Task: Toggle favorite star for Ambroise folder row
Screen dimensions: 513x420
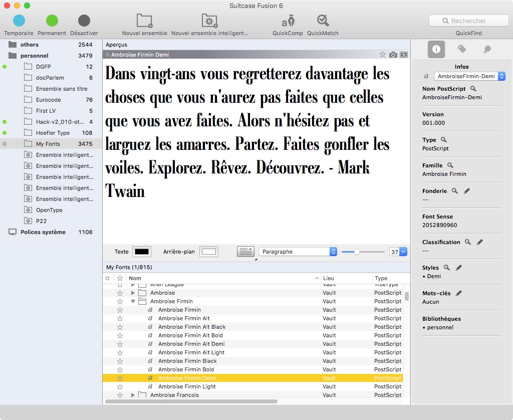Action: (120, 293)
